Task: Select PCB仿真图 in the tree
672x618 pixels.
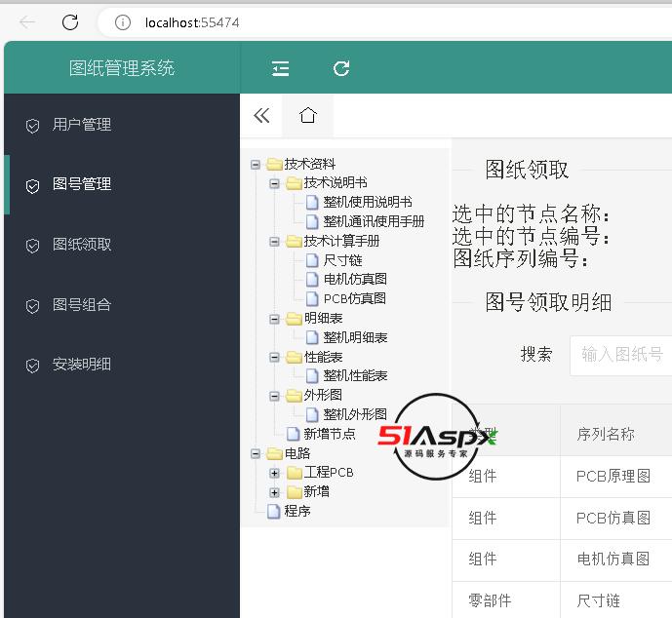Action: (354, 298)
